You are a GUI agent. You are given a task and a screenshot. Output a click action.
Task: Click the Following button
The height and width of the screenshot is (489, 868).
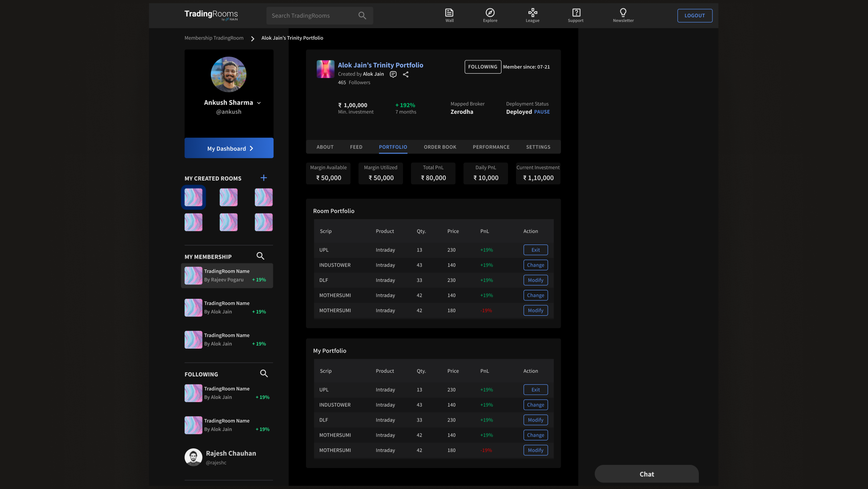coord(483,67)
